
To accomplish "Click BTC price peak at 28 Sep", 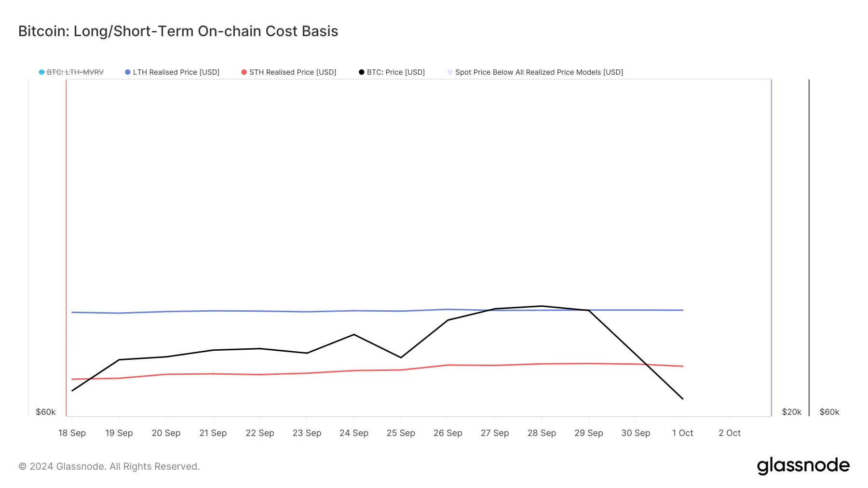I will [x=542, y=306].
